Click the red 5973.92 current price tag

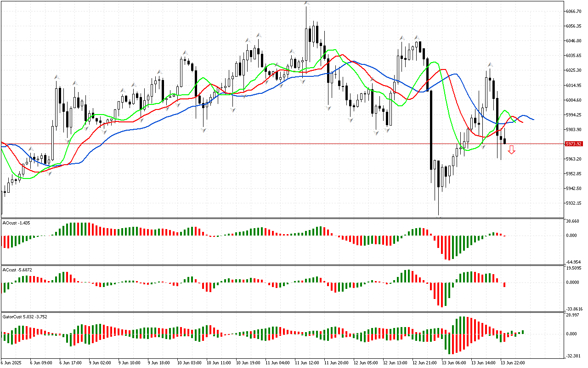(x=574, y=144)
